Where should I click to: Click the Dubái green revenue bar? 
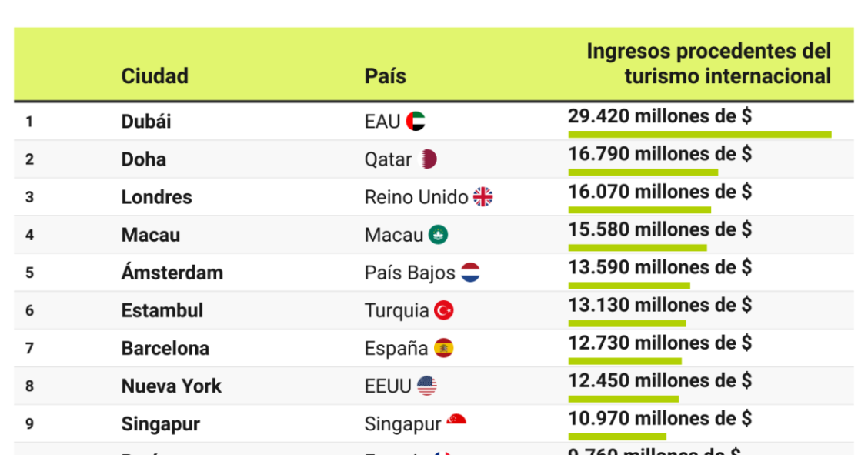coord(699,134)
